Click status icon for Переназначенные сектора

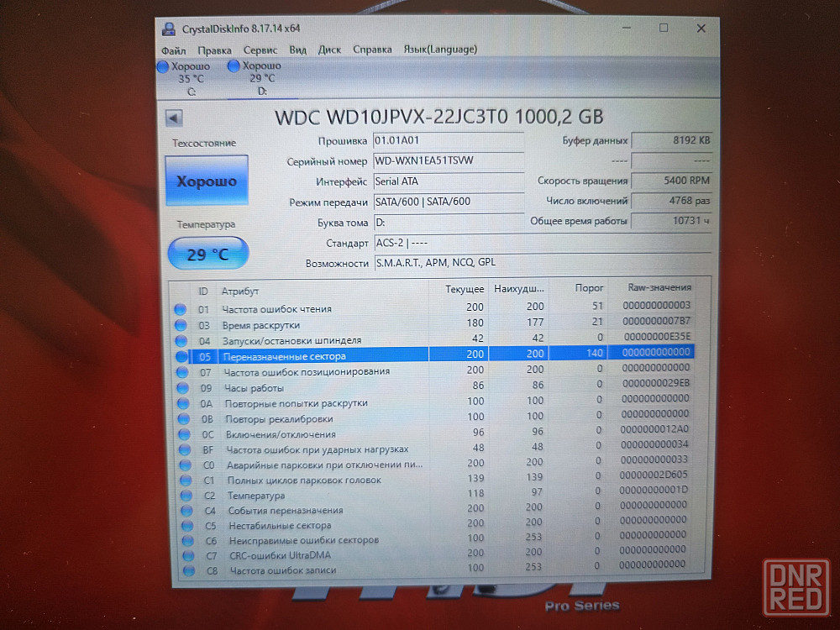[181, 356]
